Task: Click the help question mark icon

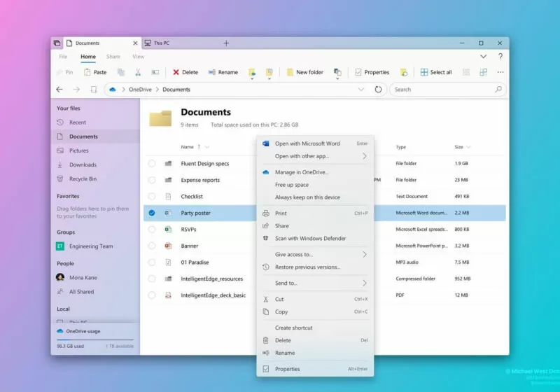Action: click(x=500, y=57)
